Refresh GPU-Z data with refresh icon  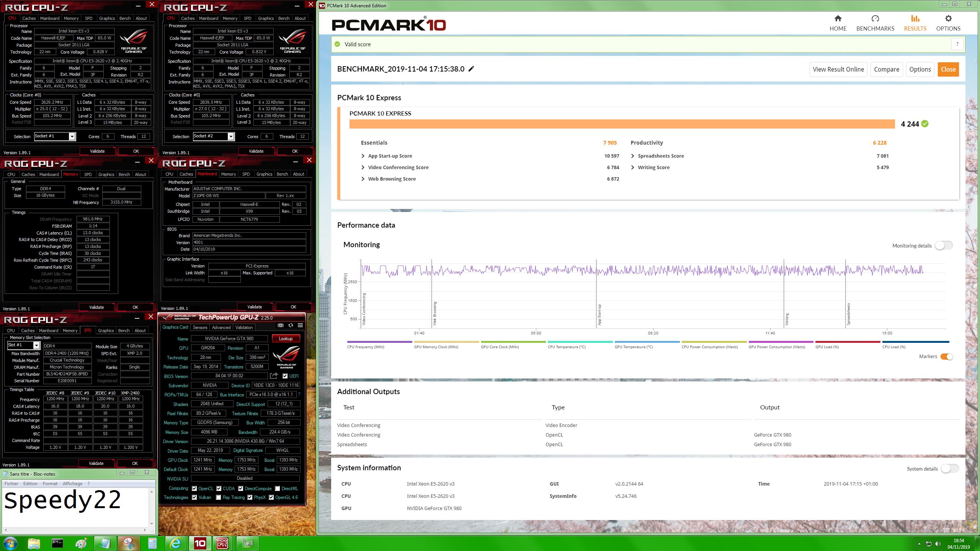pyautogui.click(x=291, y=325)
